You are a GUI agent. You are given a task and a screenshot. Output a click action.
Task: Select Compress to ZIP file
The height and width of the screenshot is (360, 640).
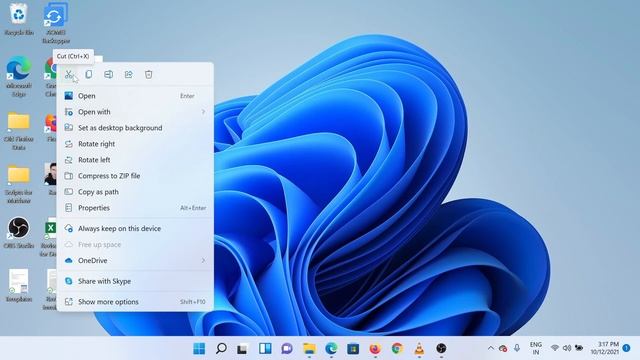coord(135,176)
